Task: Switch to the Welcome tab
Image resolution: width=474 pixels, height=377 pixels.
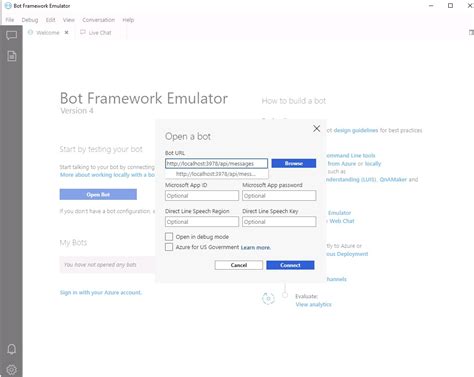Action: point(47,32)
